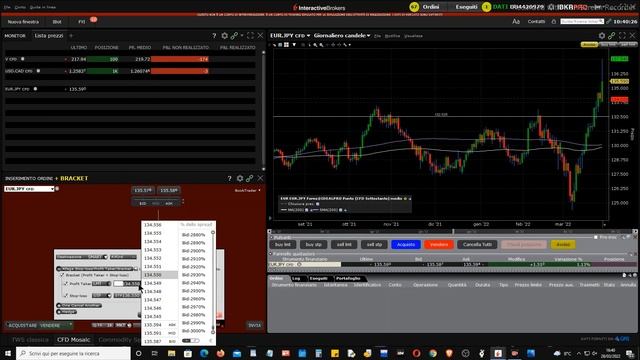Toggle the switch below the price list popup
Screen dimensions: 640x360
coord(191,340)
